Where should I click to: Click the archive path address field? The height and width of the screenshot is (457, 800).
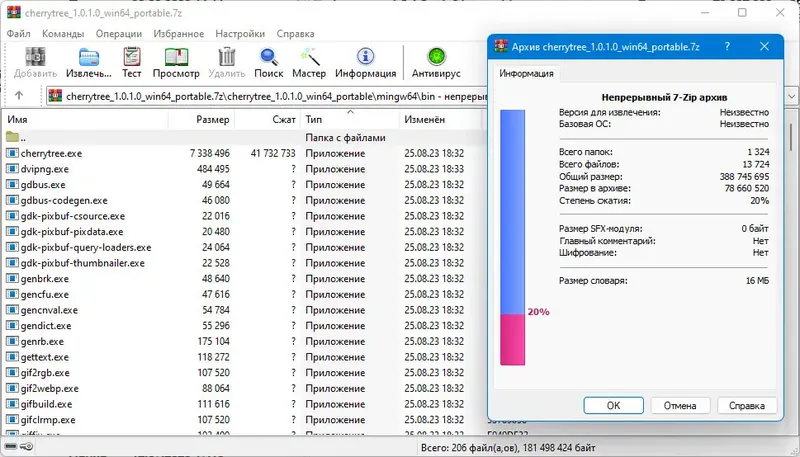pyautogui.click(x=268, y=96)
